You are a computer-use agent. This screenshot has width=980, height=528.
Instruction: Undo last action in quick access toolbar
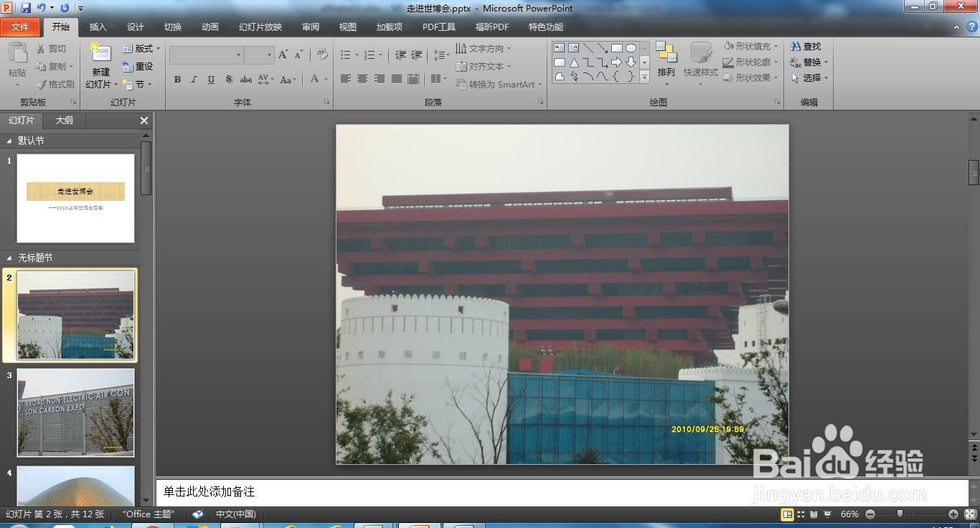pyautogui.click(x=42, y=8)
